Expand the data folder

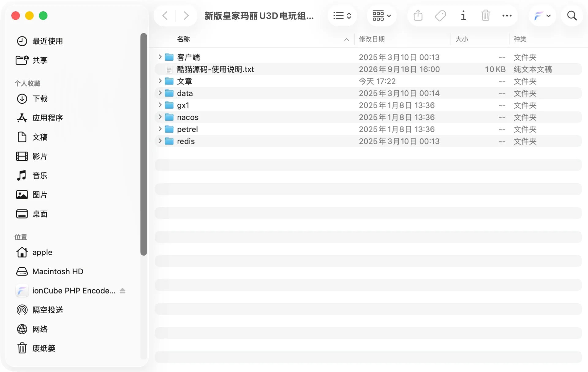[x=160, y=93]
